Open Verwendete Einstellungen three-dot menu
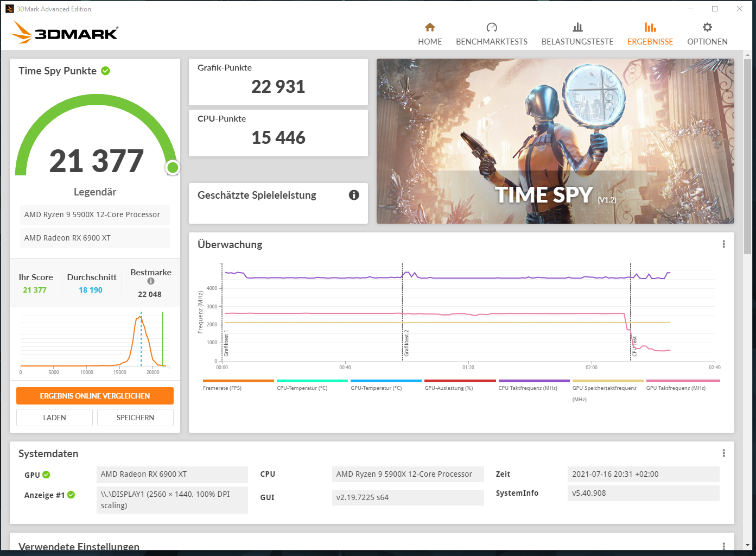The width and height of the screenshot is (756, 556). pyautogui.click(x=723, y=546)
